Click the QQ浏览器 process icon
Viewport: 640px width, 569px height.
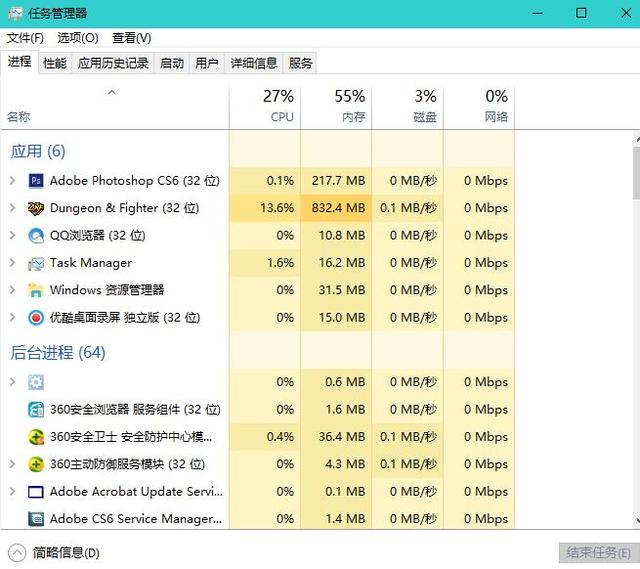(x=36, y=236)
